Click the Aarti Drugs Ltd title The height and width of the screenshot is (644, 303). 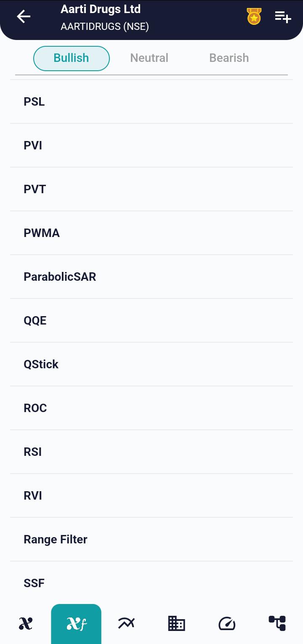[x=101, y=9]
